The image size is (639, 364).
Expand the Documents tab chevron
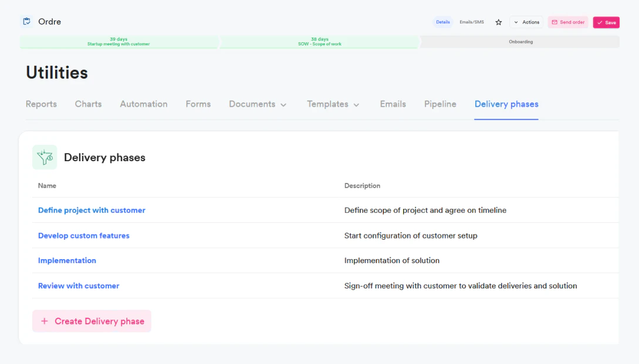point(285,104)
